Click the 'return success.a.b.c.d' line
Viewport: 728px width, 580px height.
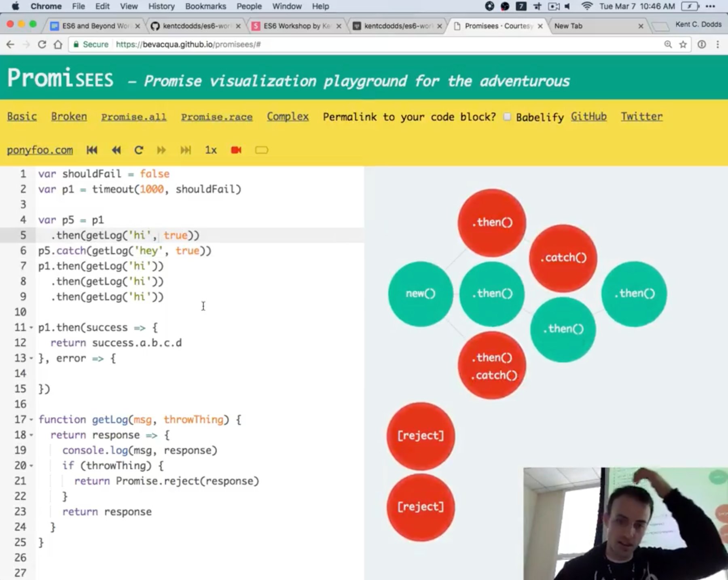click(116, 343)
